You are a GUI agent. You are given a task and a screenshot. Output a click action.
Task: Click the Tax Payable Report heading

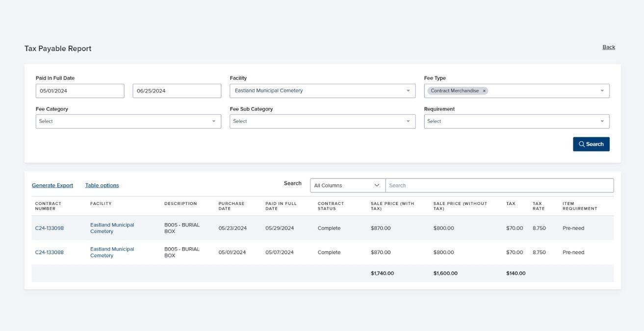click(58, 49)
